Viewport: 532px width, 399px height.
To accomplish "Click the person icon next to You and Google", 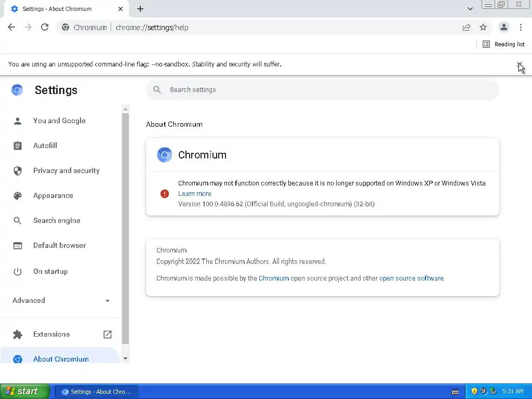I will pyautogui.click(x=18, y=121).
